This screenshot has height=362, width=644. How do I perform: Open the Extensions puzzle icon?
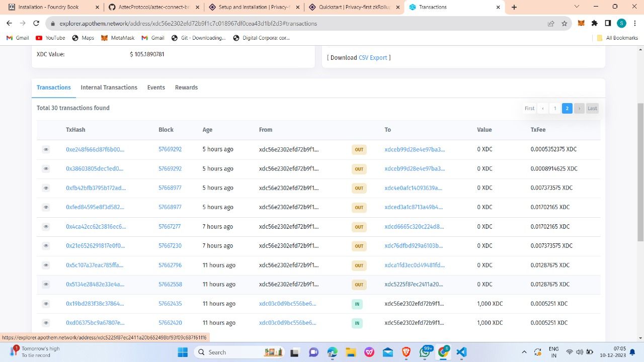coord(595,23)
